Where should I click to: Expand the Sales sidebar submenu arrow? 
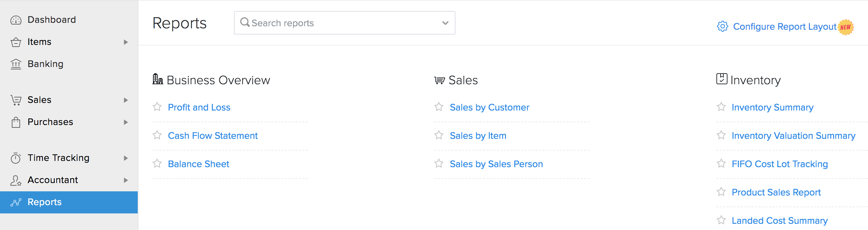point(126,100)
